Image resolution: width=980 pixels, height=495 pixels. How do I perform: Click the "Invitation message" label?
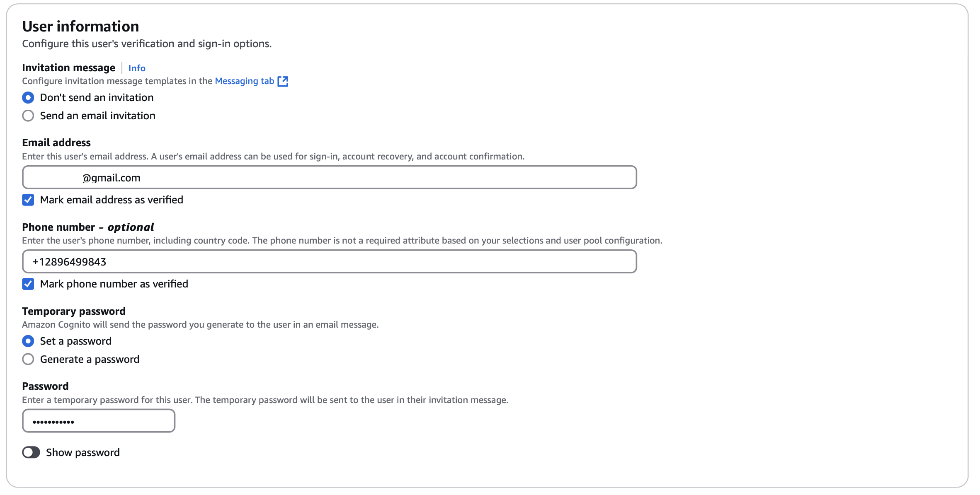tap(68, 68)
